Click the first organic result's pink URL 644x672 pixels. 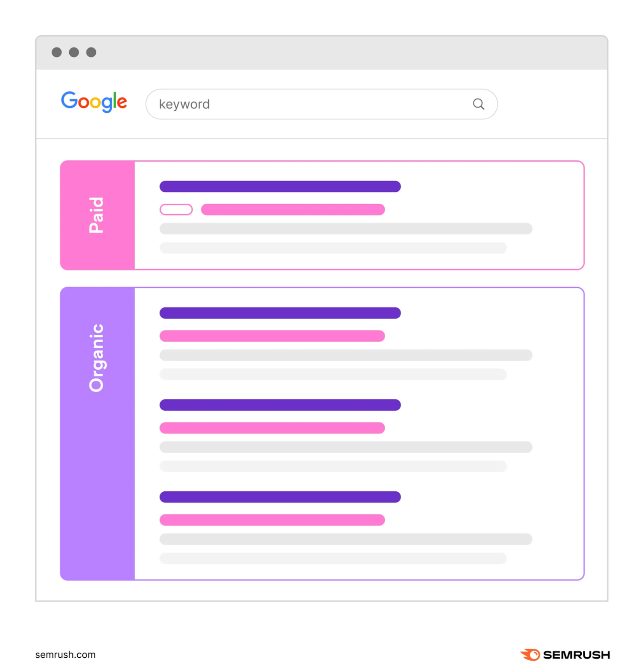click(272, 336)
